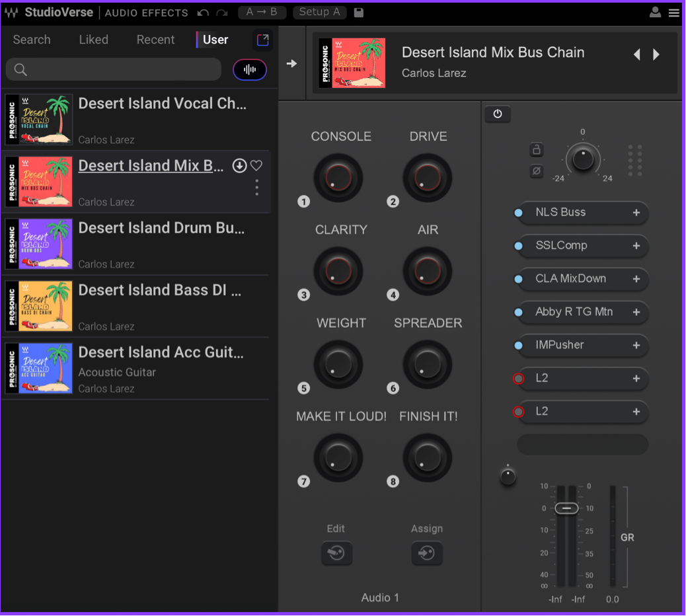The image size is (686, 616).
Task: Switch to the Recent tab
Action: tap(155, 40)
